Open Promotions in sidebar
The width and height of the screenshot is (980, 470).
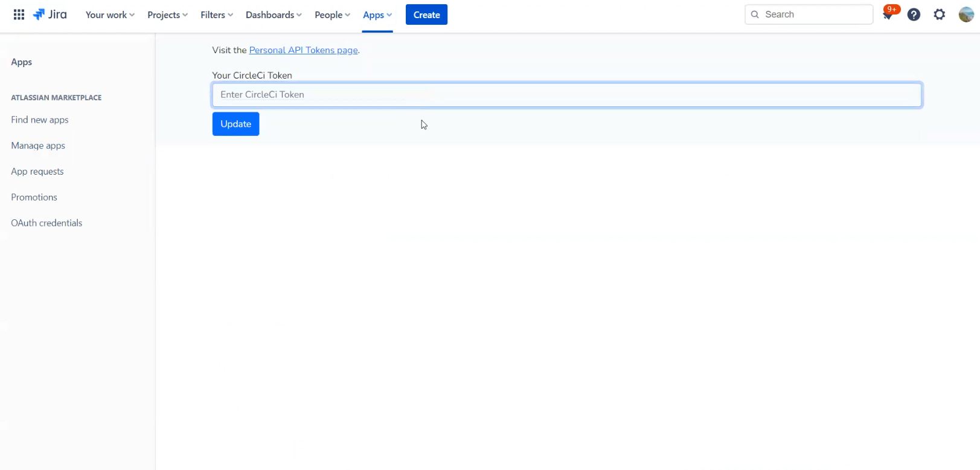tap(34, 197)
